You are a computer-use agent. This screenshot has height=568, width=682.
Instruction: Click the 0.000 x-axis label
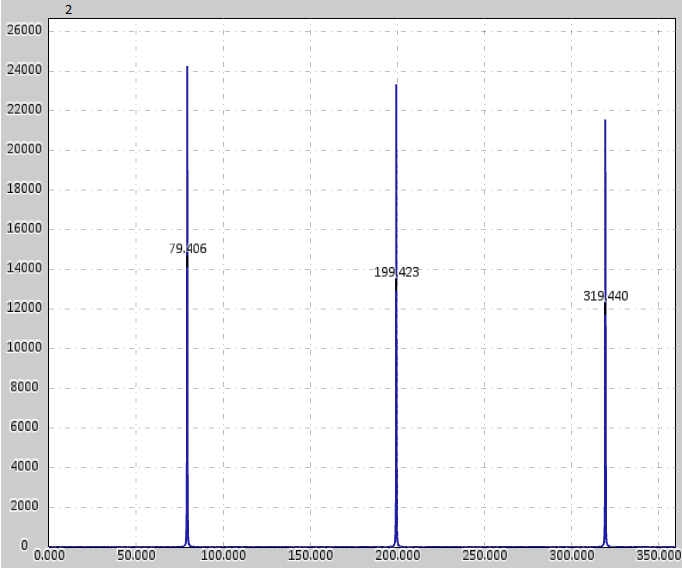48,553
